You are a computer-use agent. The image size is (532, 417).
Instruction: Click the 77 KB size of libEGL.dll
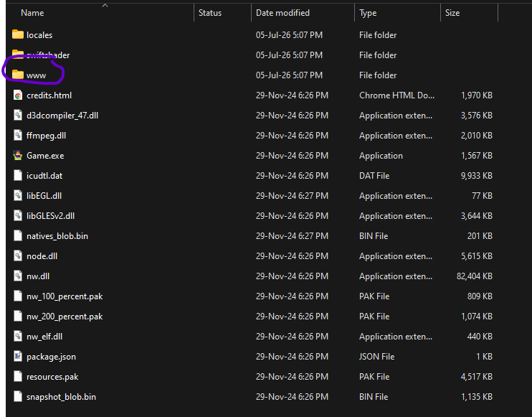click(x=482, y=196)
